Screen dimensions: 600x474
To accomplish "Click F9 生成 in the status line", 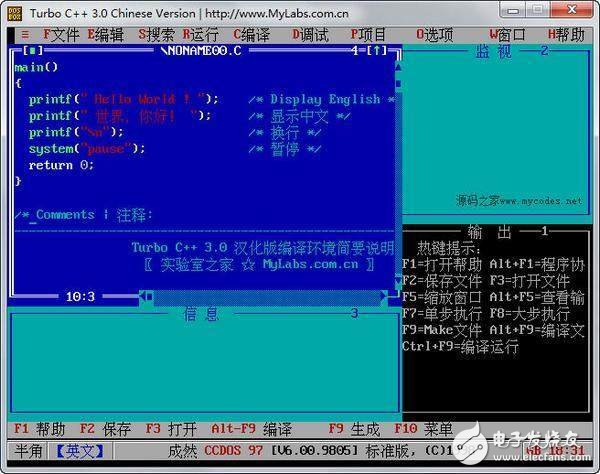I will [x=354, y=429].
